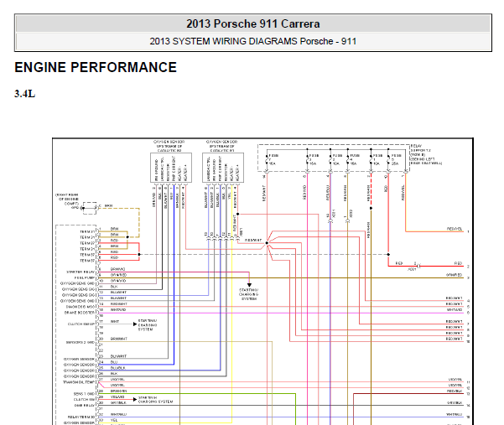The height and width of the screenshot is (425, 504).
Task: Click the "SENSORS 2 GND" pin label
Action: [81, 343]
